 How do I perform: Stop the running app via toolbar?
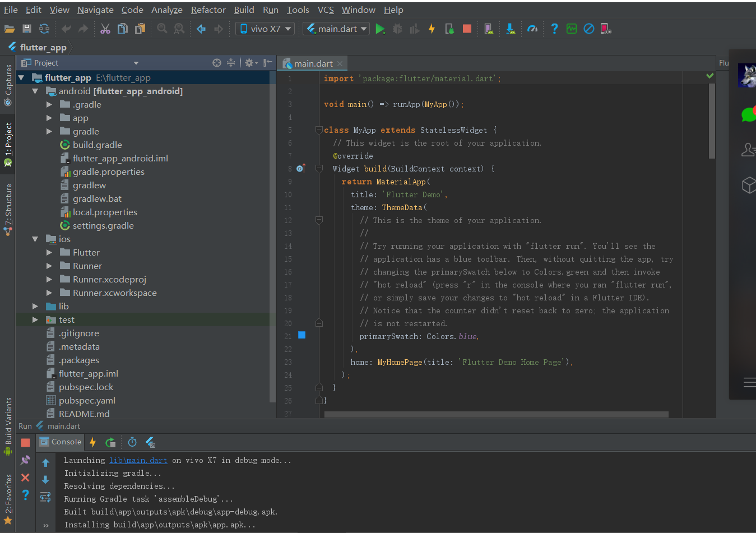tap(467, 29)
